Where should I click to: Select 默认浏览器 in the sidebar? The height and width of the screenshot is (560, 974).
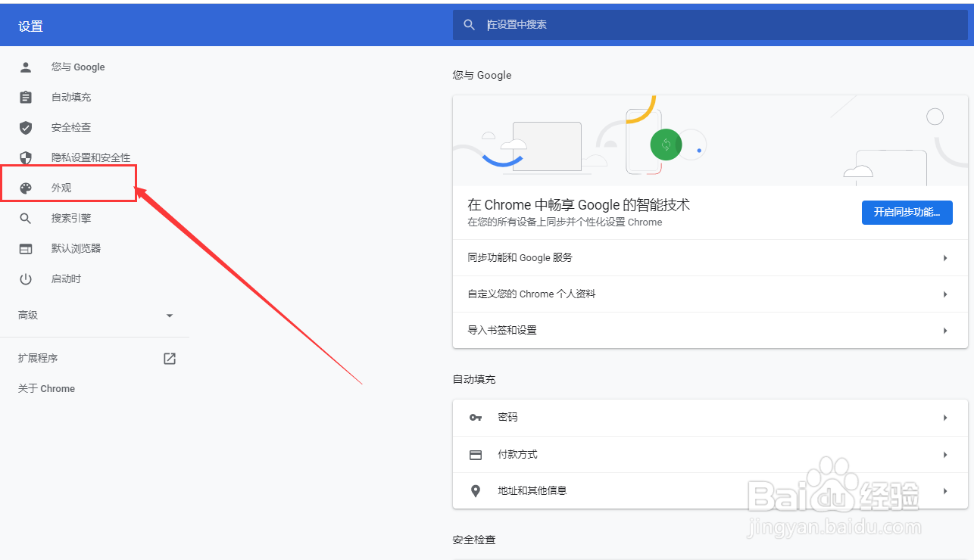click(x=76, y=248)
